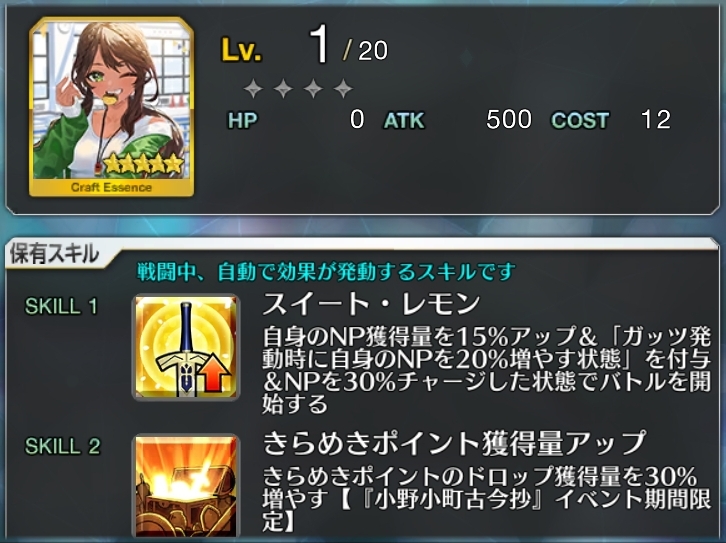Click the COST value 12

coord(656,119)
